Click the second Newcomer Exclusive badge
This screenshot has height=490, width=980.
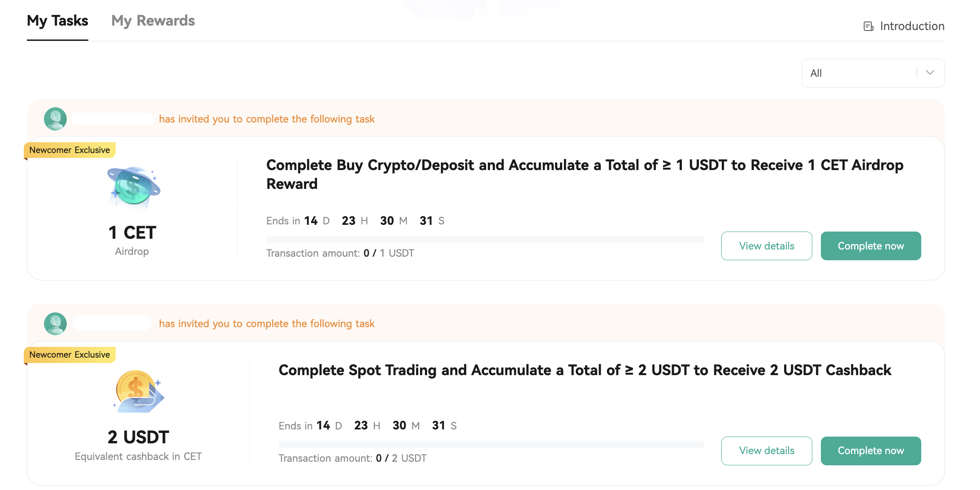(69, 354)
